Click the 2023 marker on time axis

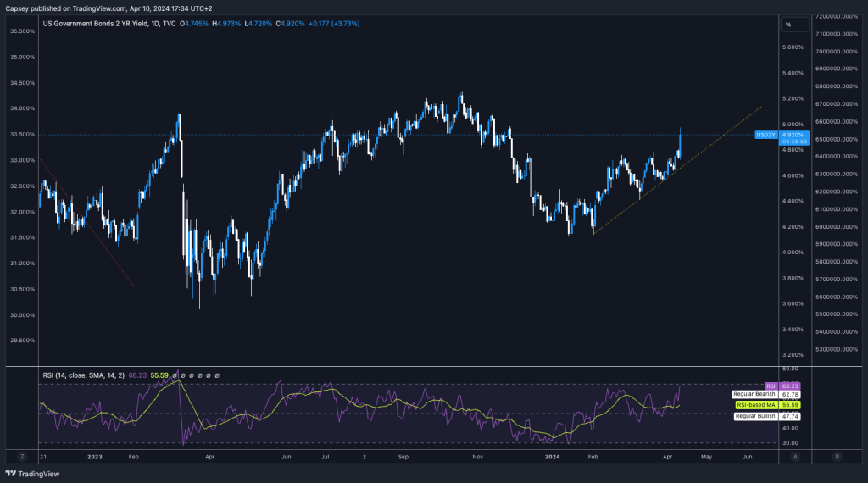coord(94,456)
